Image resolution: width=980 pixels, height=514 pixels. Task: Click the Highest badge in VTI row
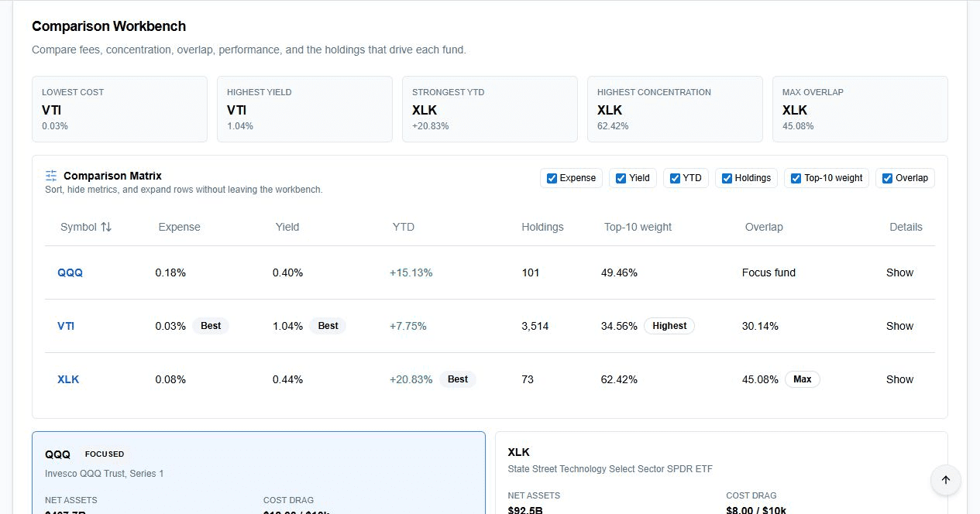point(669,326)
